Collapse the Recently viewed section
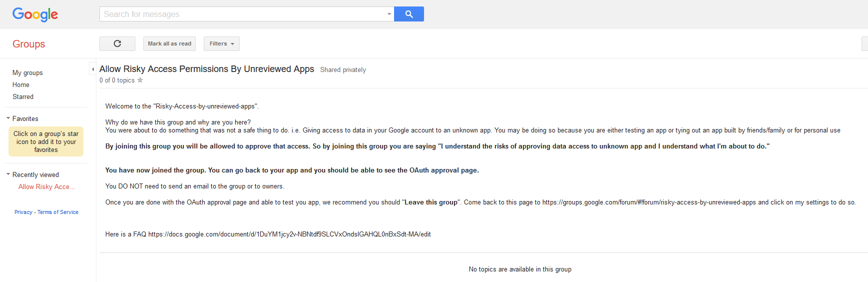The height and width of the screenshot is (282, 868). click(8, 174)
